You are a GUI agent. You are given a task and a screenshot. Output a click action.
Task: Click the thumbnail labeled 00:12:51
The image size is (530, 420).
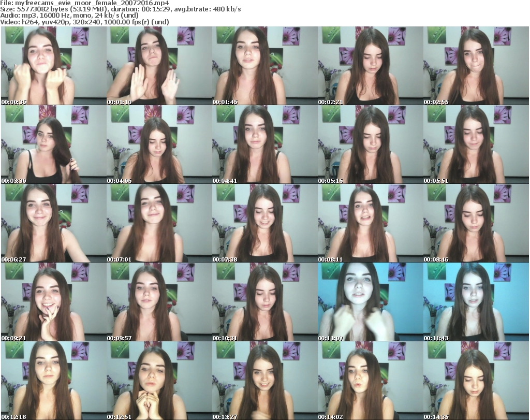pyautogui.click(x=159, y=381)
